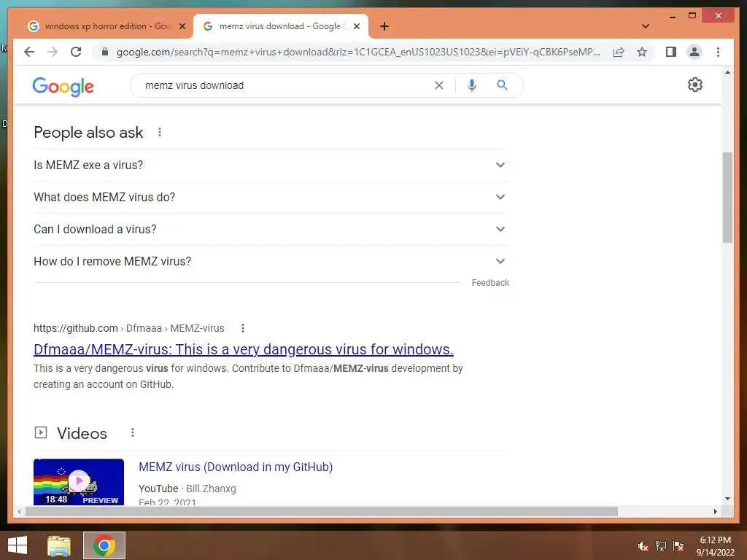Click the scroll down arrow

point(727,499)
